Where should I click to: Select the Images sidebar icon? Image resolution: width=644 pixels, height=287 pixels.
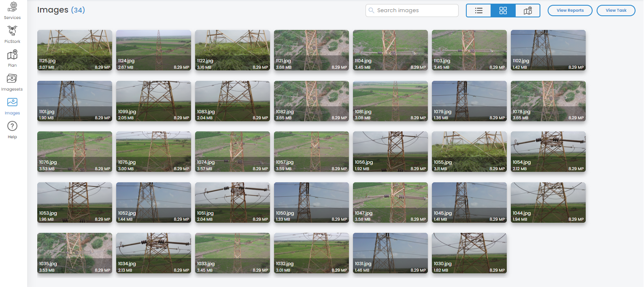click(x=13, y=102)
